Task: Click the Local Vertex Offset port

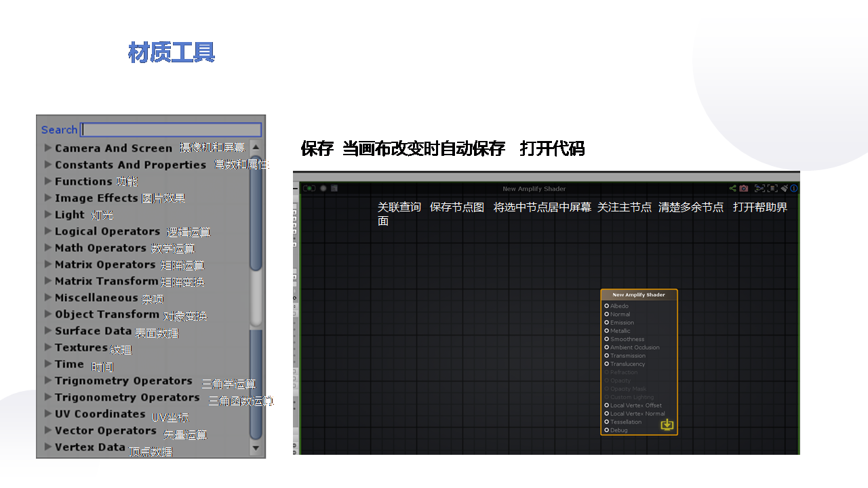Action: point(607,405)
